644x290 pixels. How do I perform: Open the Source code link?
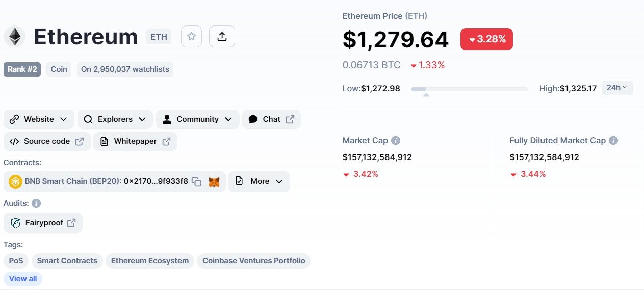(x=47, y=141)
